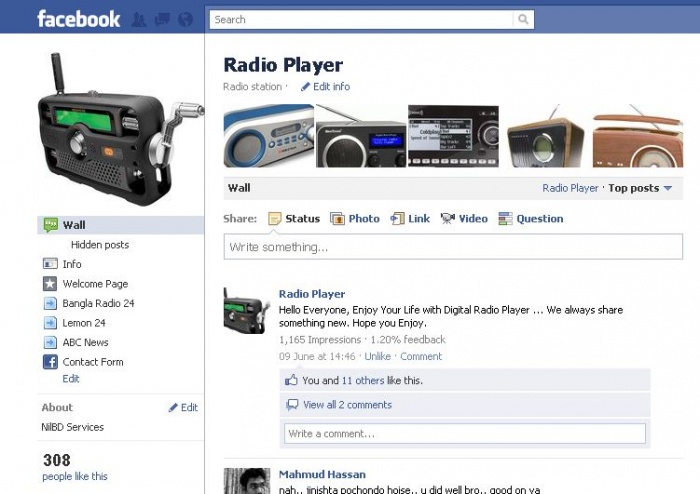Open the black radio with antenna photo
This screenshot has width=700, height=494.
coord(361,136)
